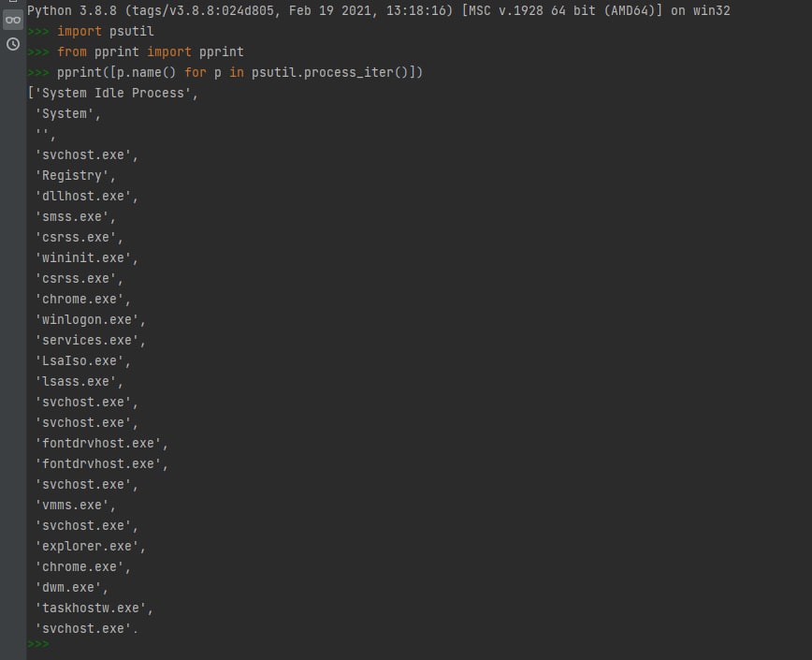The height and width of the screenshot is (660, 812).
Task: Click the 'System Idle Process' output entry
Action: 115,93
